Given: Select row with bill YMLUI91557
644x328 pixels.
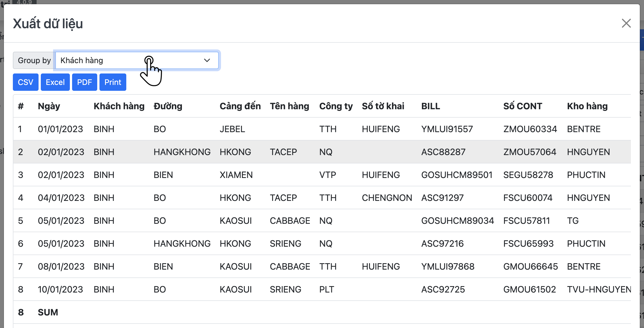Looking at the screenshot, I should click(x=447, y=129).
